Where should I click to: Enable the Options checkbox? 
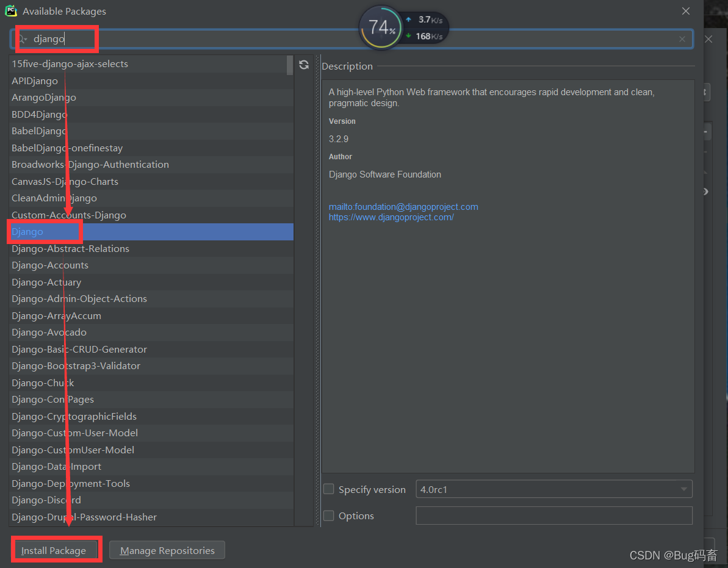[329, 516]
